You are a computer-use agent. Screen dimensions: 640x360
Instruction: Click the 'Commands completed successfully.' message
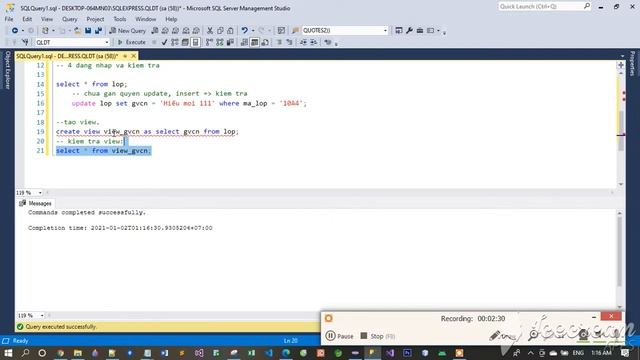[x=87, y=213]
